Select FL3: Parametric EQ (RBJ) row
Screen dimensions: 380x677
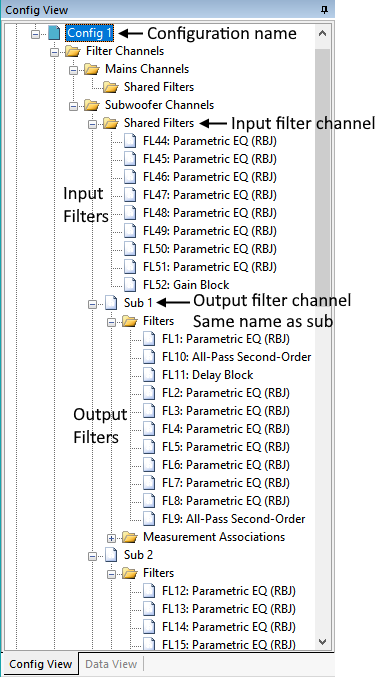pos(225,411)
